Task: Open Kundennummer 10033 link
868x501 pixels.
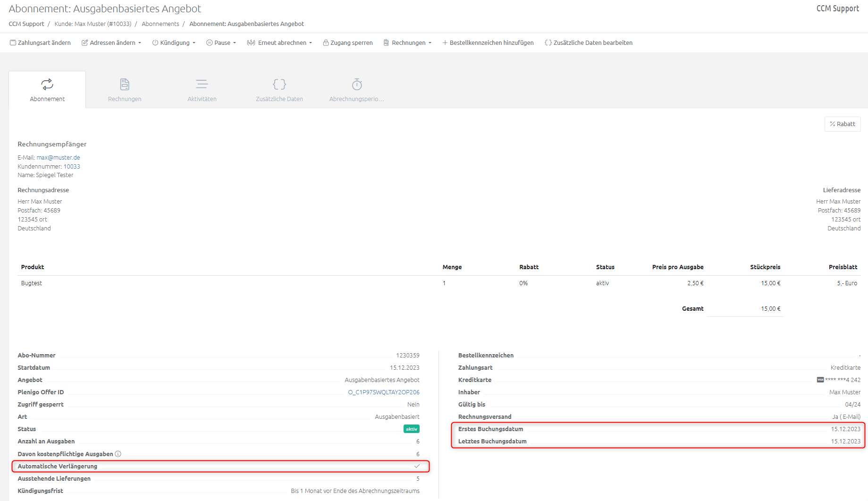Action: pos(72,166)
